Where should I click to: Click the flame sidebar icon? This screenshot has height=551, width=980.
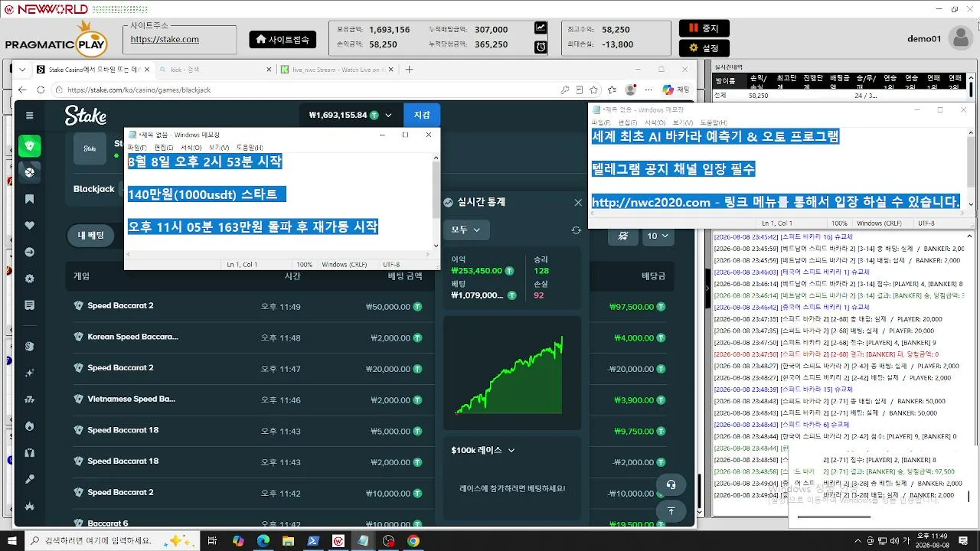click(30, 425)
